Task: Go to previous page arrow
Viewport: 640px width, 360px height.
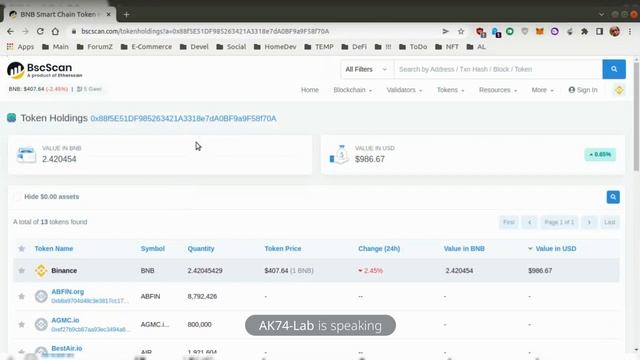Action: coord(529,222)
